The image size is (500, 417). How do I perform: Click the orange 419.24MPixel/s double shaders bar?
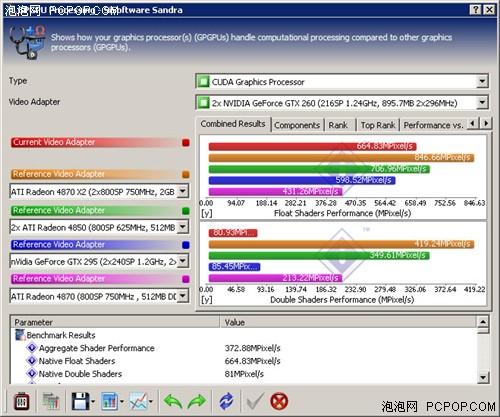341,244
